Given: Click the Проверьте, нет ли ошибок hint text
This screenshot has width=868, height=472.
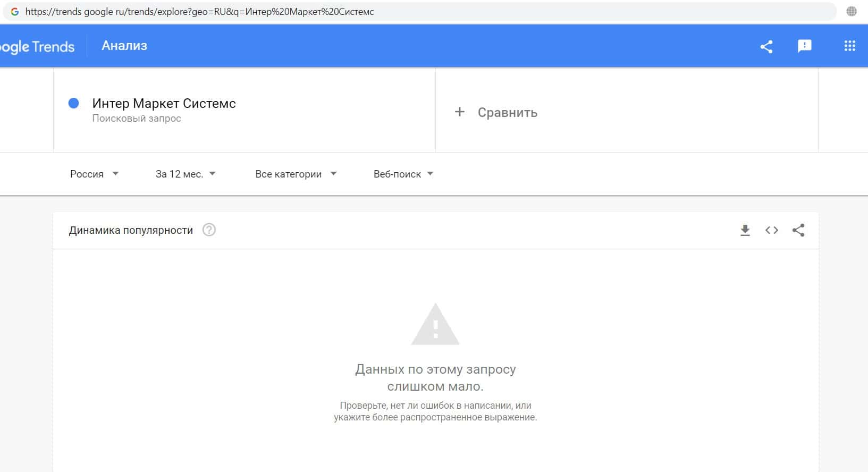Looking at the screenshot, I should pyautogui.click(x=435, y=411).
